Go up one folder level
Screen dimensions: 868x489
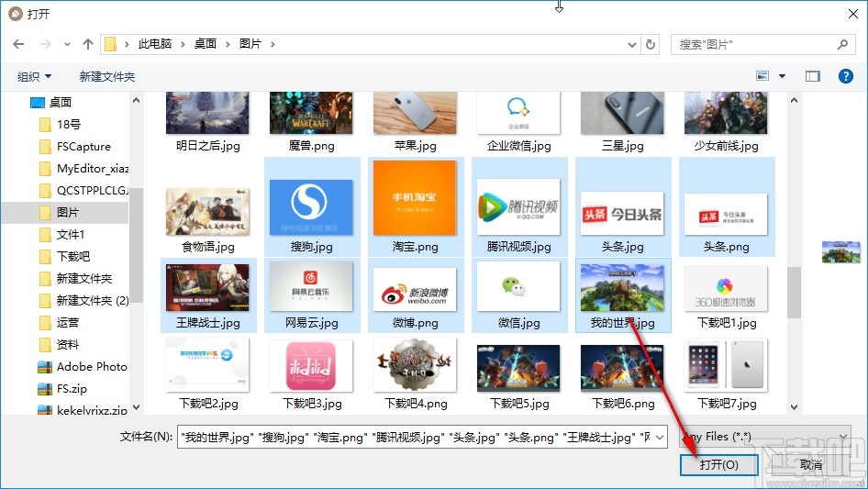point(87,44)
